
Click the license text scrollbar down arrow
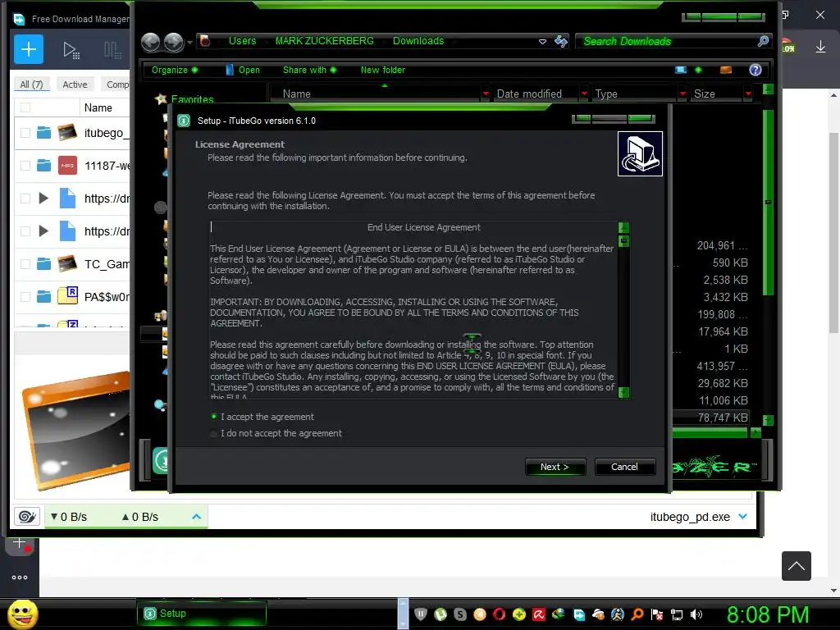pos(623,392)
